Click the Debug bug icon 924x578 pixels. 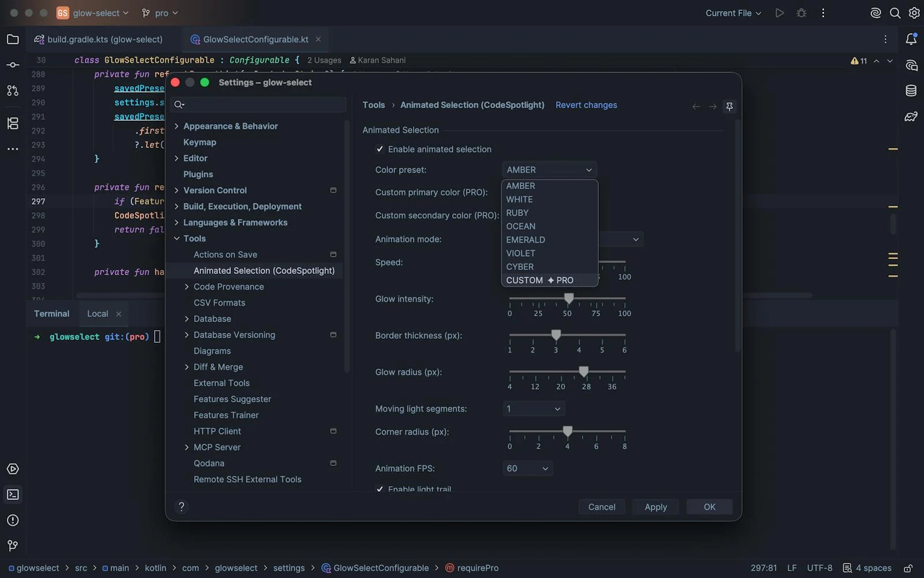pos(802,13)
